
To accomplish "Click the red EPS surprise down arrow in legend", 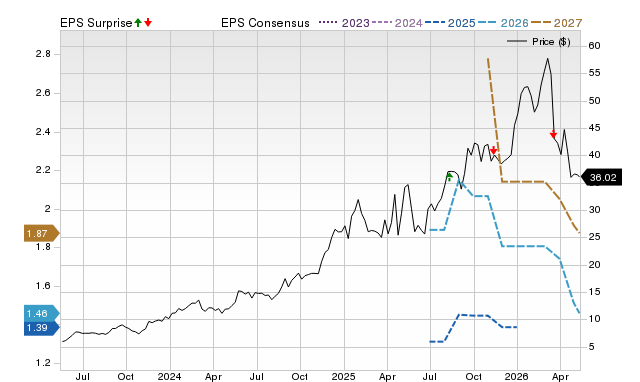I will (148, 22).
